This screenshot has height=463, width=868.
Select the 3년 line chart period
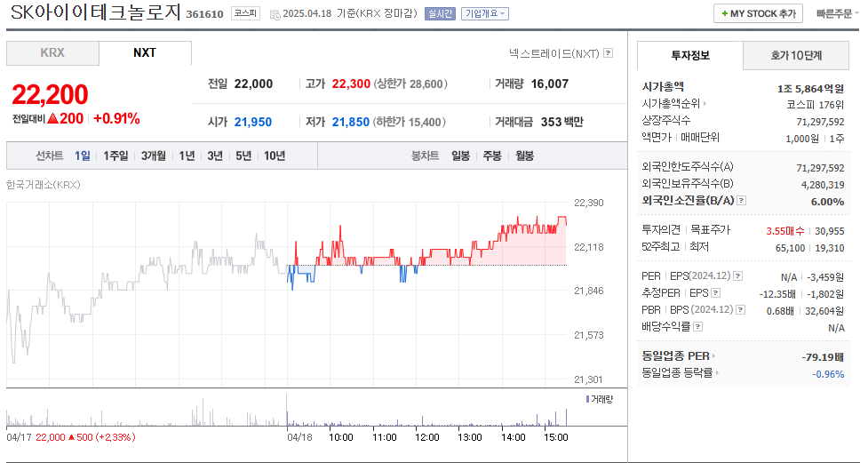(215, 156)
